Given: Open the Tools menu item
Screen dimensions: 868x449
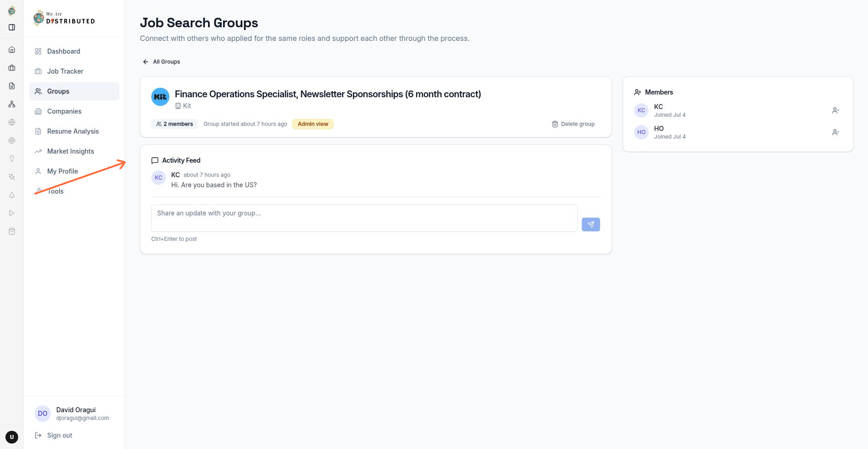Looking at the screenshot, I should [74, 191].
